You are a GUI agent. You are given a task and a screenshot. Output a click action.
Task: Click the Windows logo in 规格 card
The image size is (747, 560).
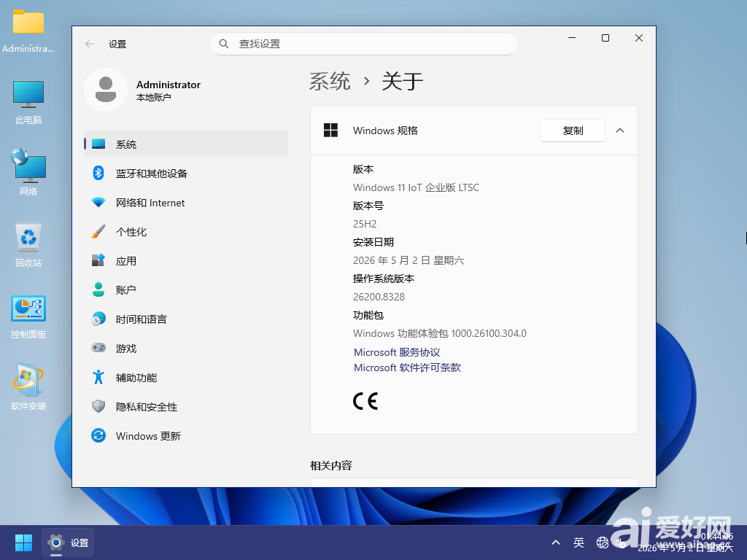[x=330, y=130]
